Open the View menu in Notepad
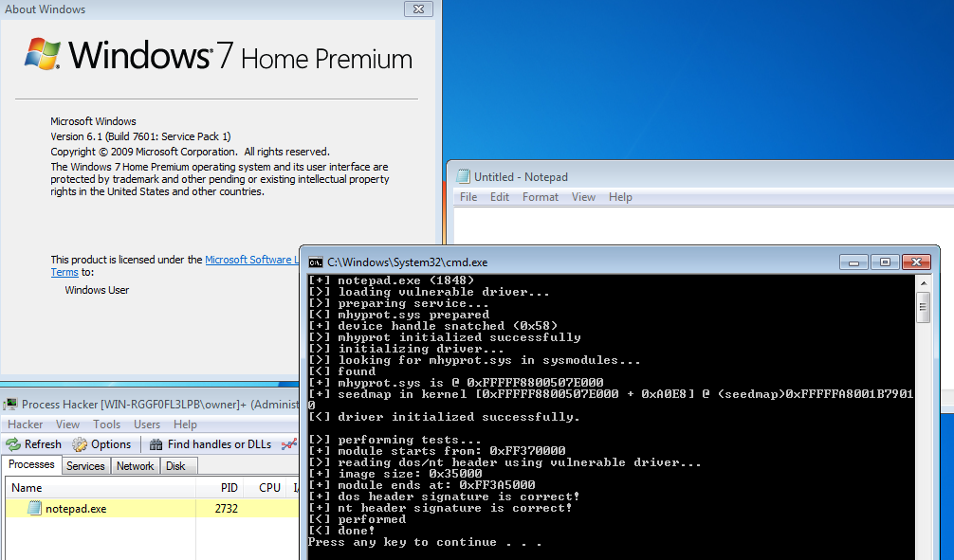This screenshot has width=954, height=560. coord(583,197)
